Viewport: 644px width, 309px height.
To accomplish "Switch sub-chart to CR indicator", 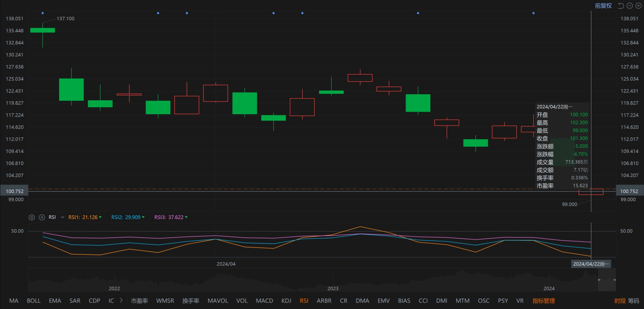I will pyautogui.click(x=344, y=301).
